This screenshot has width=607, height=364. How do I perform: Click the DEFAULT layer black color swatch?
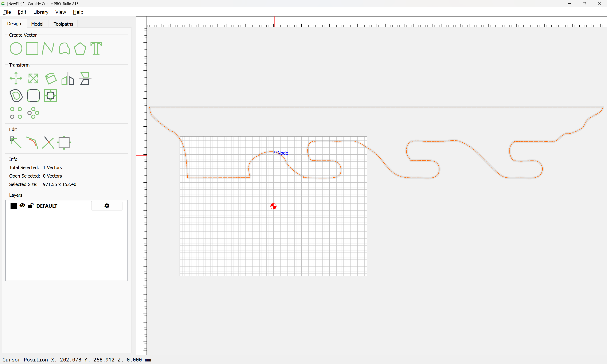coord(14,206)
